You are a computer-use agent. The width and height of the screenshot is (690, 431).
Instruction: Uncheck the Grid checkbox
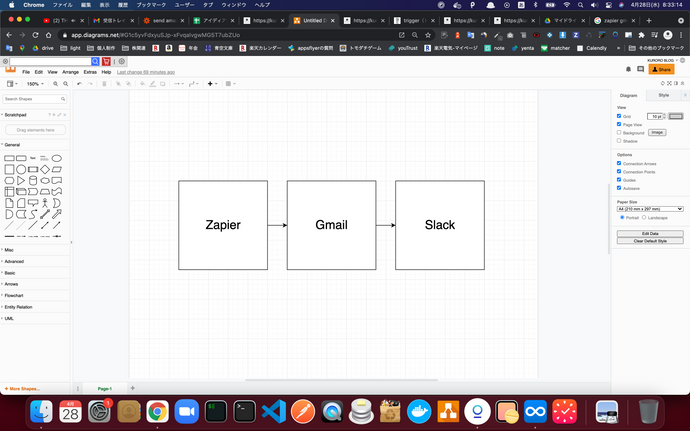[619, 116]
